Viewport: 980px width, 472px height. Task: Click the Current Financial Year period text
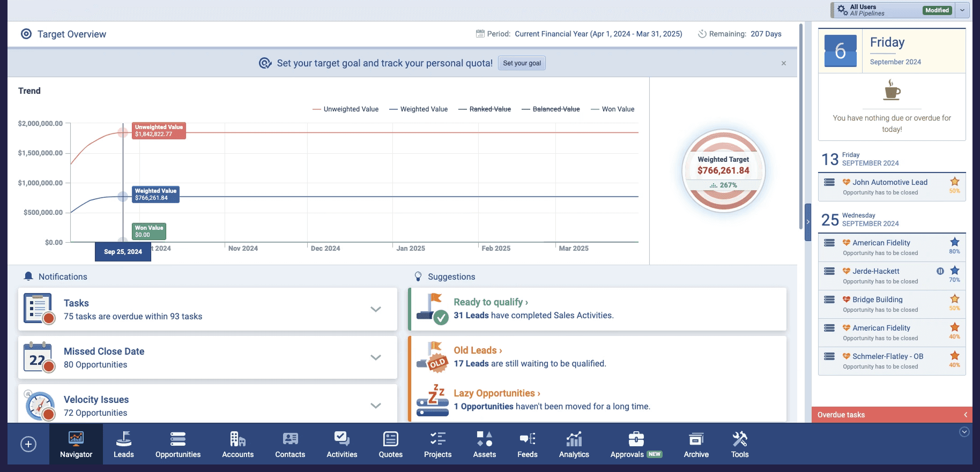click(x=598, y=34)
